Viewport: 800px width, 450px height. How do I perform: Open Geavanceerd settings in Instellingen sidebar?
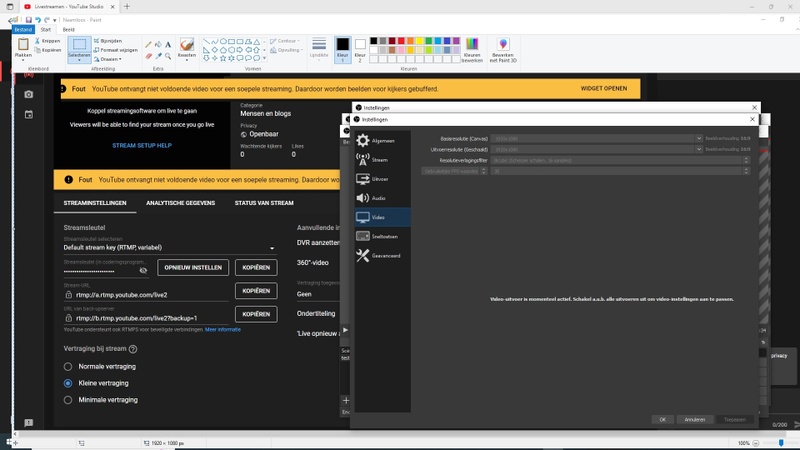[x=383, y=256]
